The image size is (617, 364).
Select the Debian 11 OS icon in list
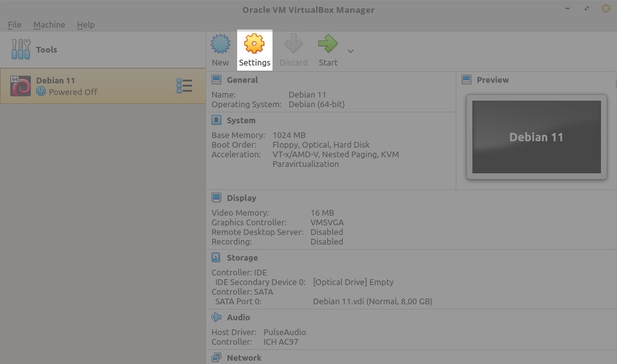[21, 85]
